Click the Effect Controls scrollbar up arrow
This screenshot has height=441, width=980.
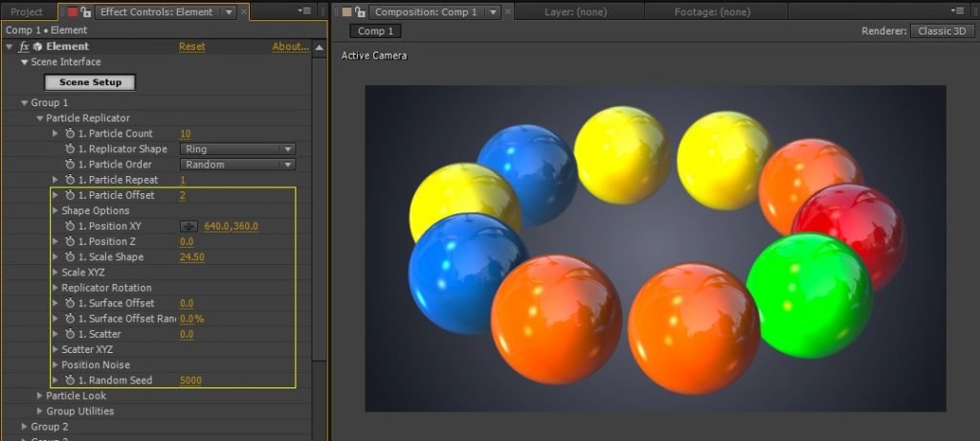[319, 48]
